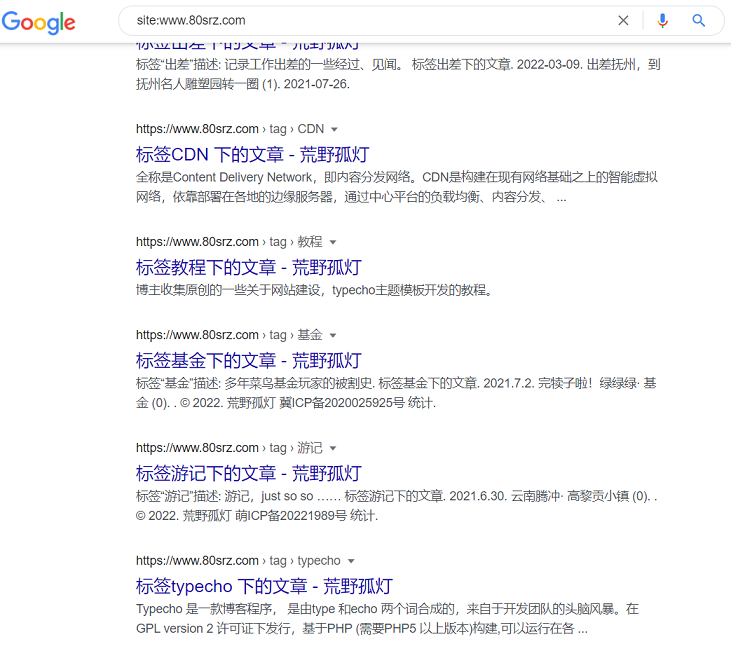
Task: Click the URL breadcrumb ending in tag › typecho
Action: click(238, 561)
